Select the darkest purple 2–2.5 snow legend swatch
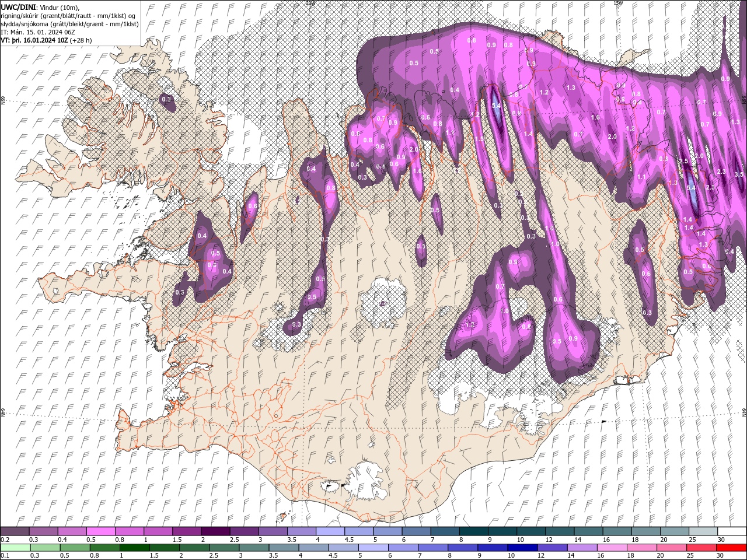Screen dimensions: 747x560 click(x=215, y=531)
